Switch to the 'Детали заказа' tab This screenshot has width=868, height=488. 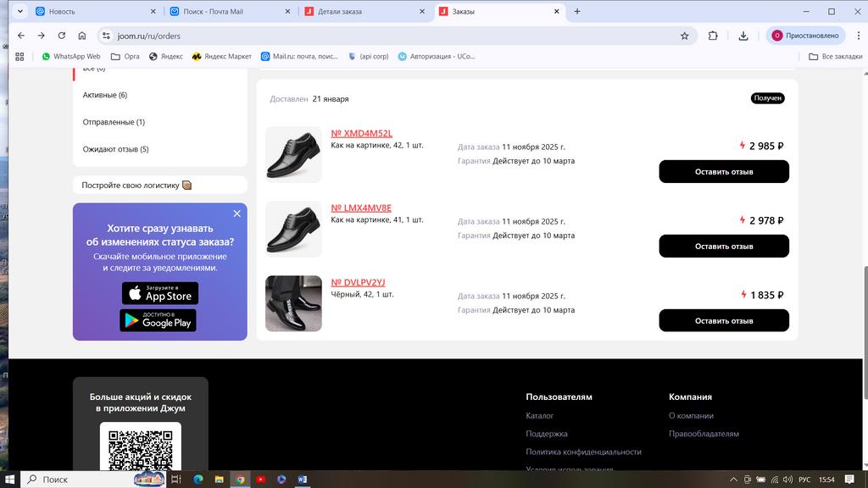coord(364,12)
